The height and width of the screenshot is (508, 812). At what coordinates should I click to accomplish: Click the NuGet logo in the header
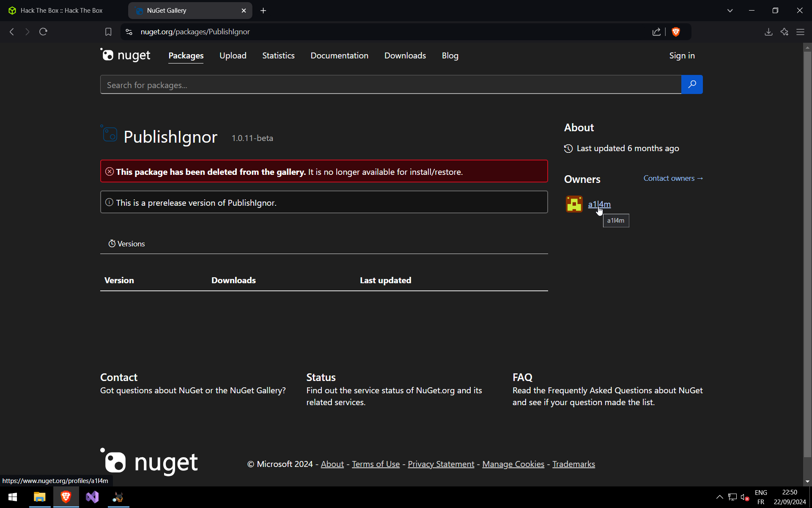coord(125,55)
